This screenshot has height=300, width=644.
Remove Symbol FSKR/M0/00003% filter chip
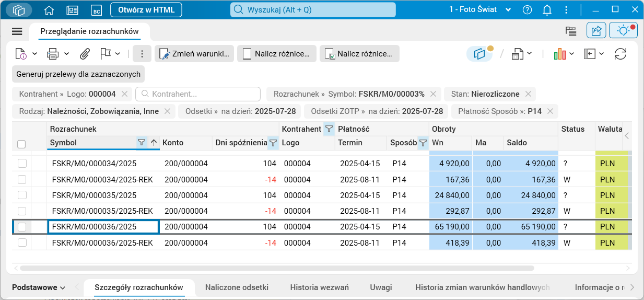click(x=433, y=94)
